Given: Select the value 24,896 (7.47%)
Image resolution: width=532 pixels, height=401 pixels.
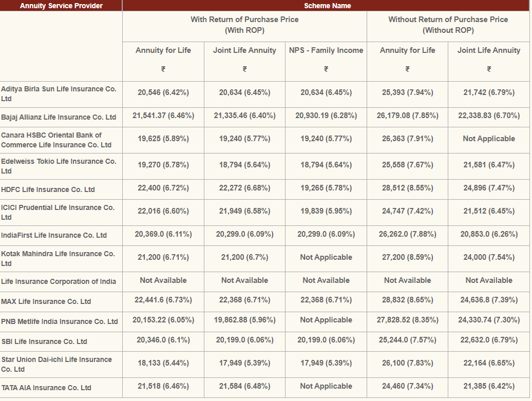Looking at the screenshot, I should (x=489, y=187).
